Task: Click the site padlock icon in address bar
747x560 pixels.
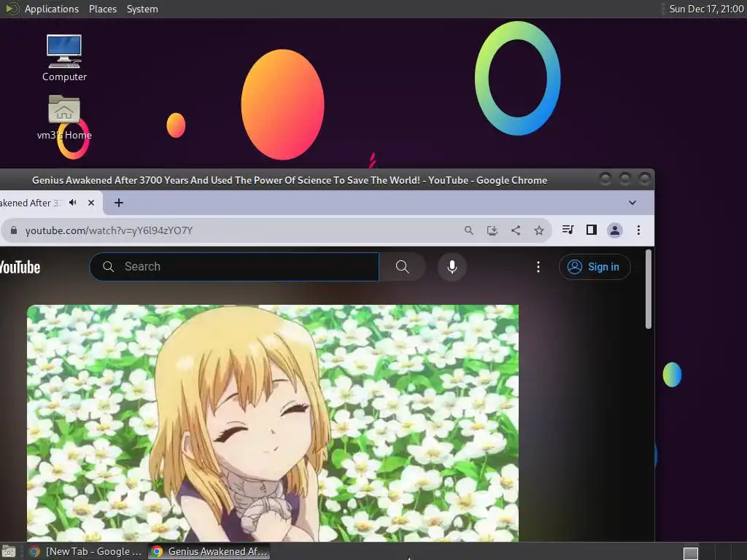Action: pyautogui.click(x=14, y=230)
